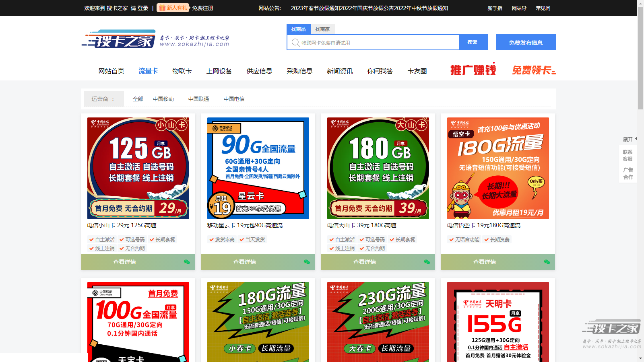Open 物联卡 in navigation menu

coord(182,71)
